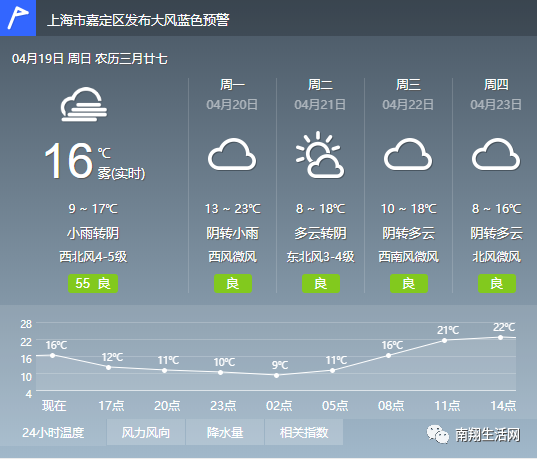Click Wednesday's cloud icon

(408, 154)
